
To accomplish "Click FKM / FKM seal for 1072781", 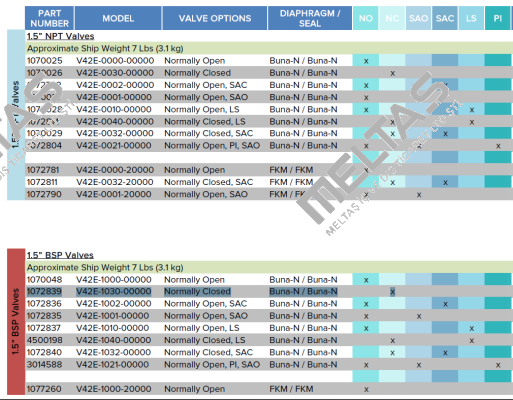I will 291,170.
